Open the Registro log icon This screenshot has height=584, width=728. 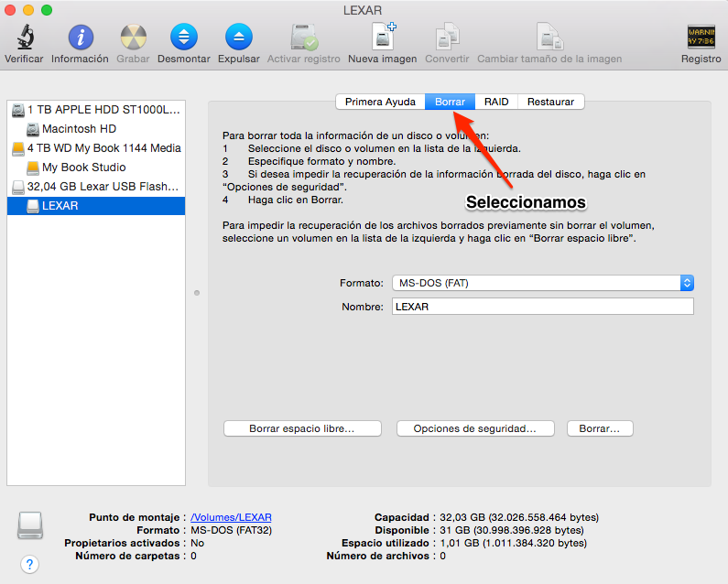(x=701, y=37)
